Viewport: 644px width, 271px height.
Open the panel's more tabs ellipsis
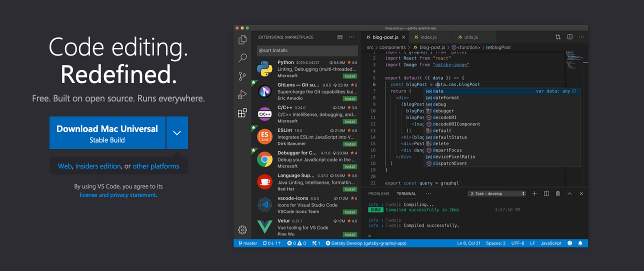click(x=428, y=193)
